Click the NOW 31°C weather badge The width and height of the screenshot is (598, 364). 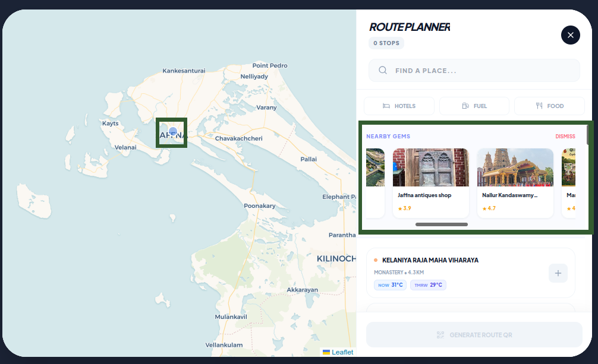(x=390, y=284)
